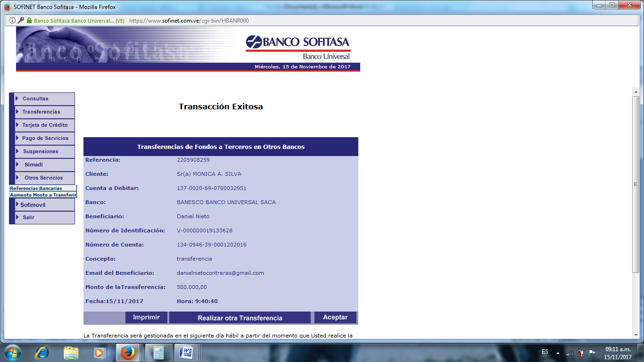Open Windows Explorer folder in taskbar

pyautogui.click(x=71, y=353)
